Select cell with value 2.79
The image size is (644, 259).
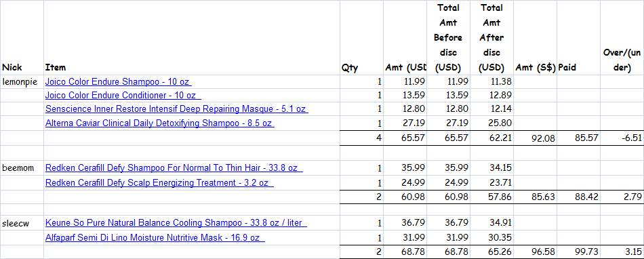click(622, 197)
